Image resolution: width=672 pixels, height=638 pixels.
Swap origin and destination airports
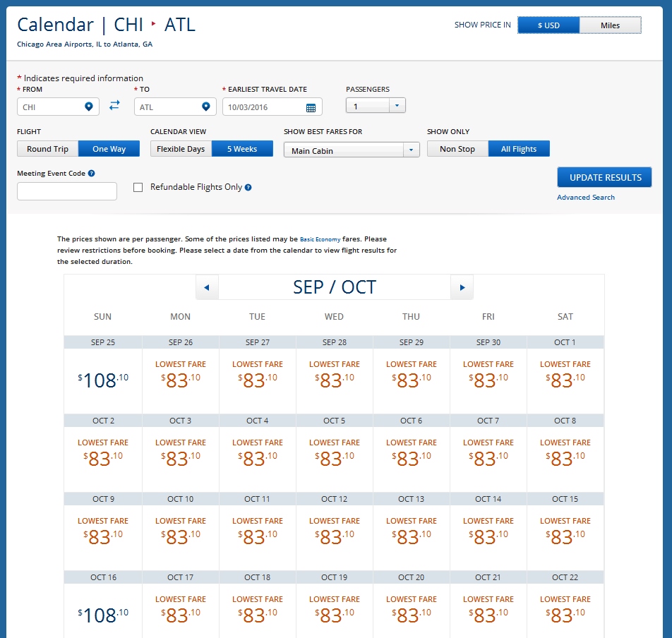coord(114,106)
